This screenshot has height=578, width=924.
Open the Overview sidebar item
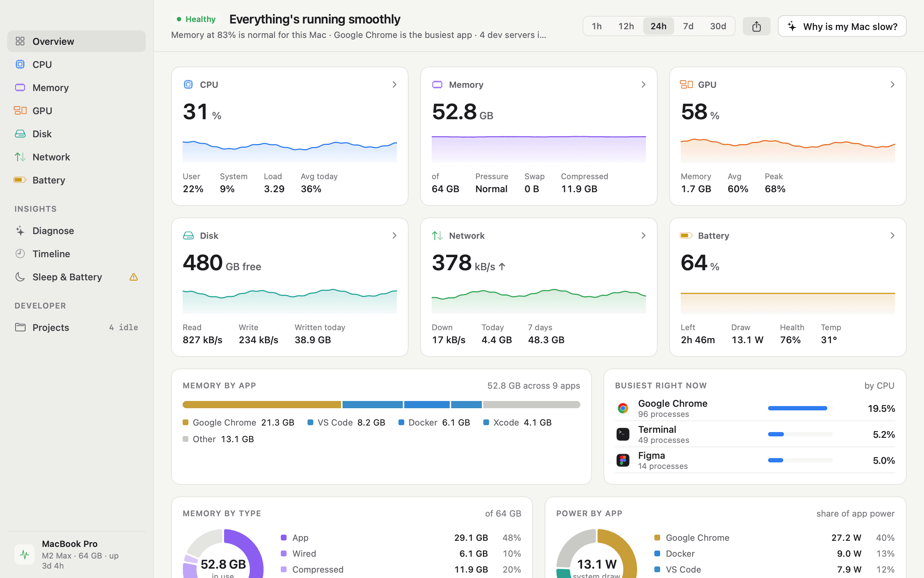tap(77, 41)
